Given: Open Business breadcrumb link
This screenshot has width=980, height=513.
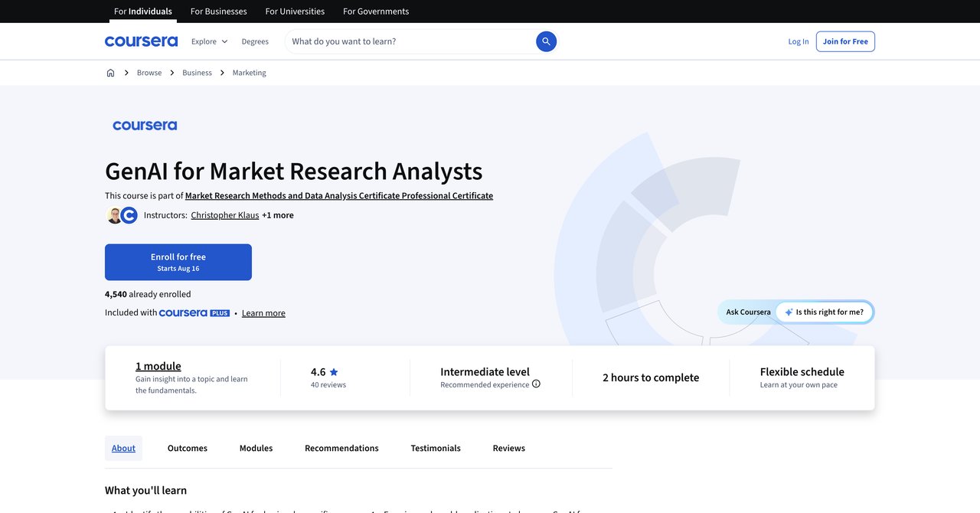Looking at the screenshot, I should click(197, 73).
